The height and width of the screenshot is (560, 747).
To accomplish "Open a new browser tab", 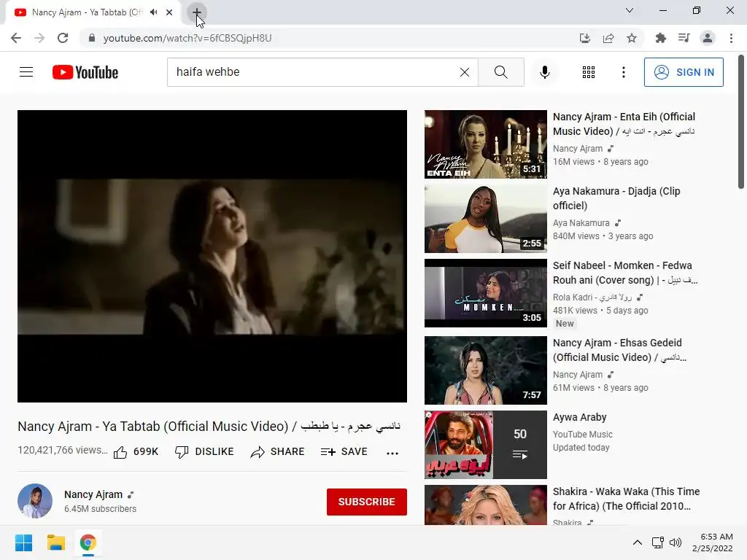I will (x=197, y=12).
